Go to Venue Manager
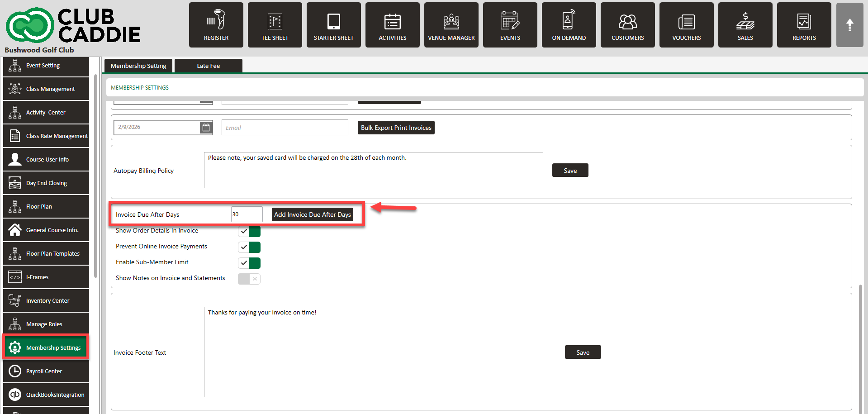This screenshot has width=868, height=414. [451, 25]
